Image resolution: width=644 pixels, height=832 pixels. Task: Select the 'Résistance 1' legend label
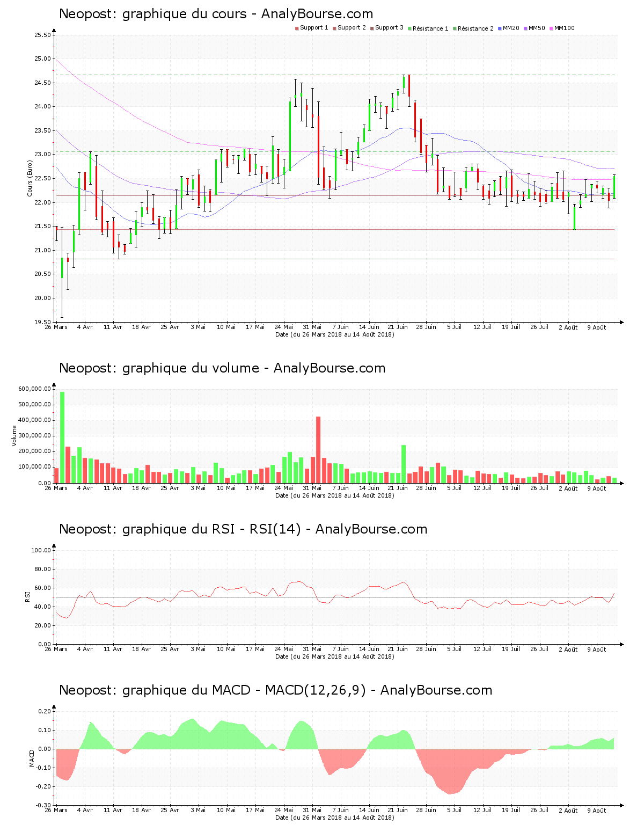coord(430,28)
